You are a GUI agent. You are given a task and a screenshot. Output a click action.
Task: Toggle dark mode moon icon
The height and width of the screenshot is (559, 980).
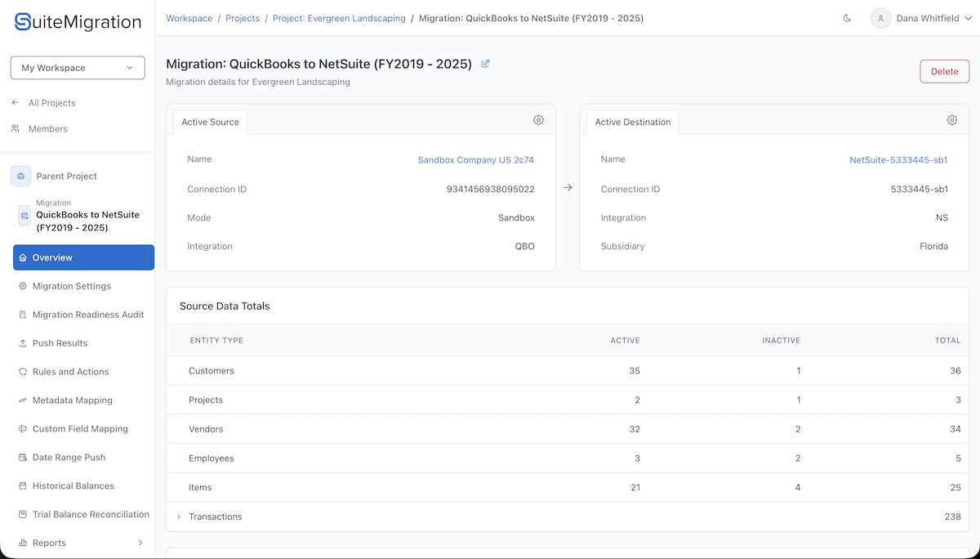point(847,18)
